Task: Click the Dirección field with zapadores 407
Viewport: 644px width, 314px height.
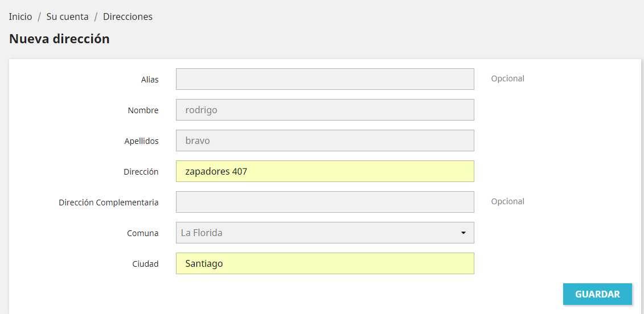Action: (x=325, y=171)
